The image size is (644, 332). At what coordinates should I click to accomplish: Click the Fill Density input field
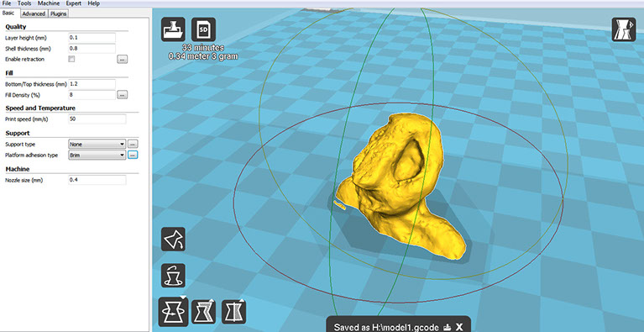92,95
